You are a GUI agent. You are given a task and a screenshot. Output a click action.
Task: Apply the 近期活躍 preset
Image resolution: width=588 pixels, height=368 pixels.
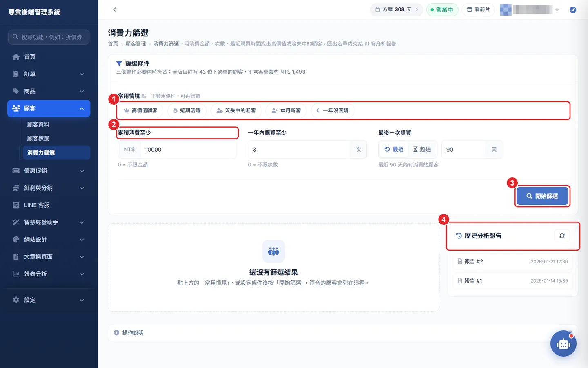(x=187, y=110)
